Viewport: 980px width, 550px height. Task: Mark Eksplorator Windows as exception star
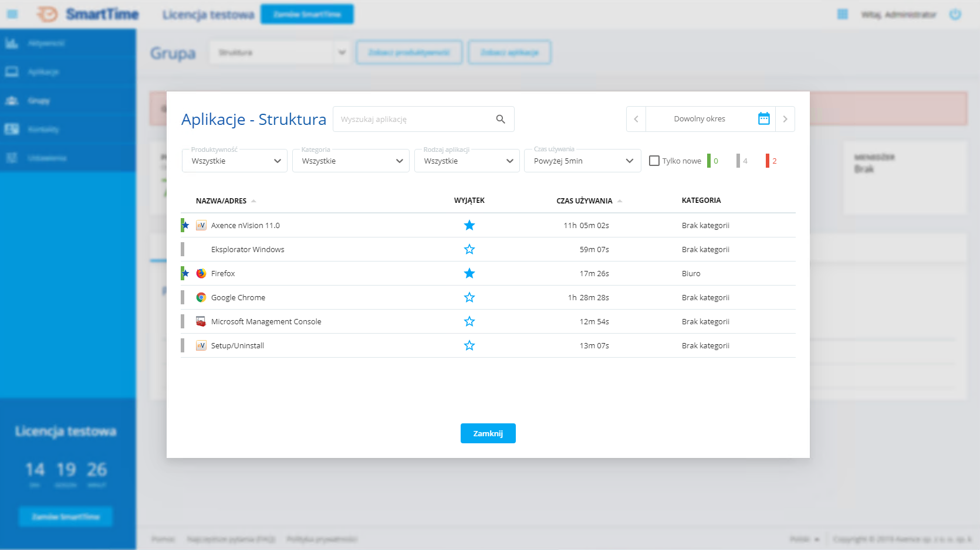pos(469,249)
